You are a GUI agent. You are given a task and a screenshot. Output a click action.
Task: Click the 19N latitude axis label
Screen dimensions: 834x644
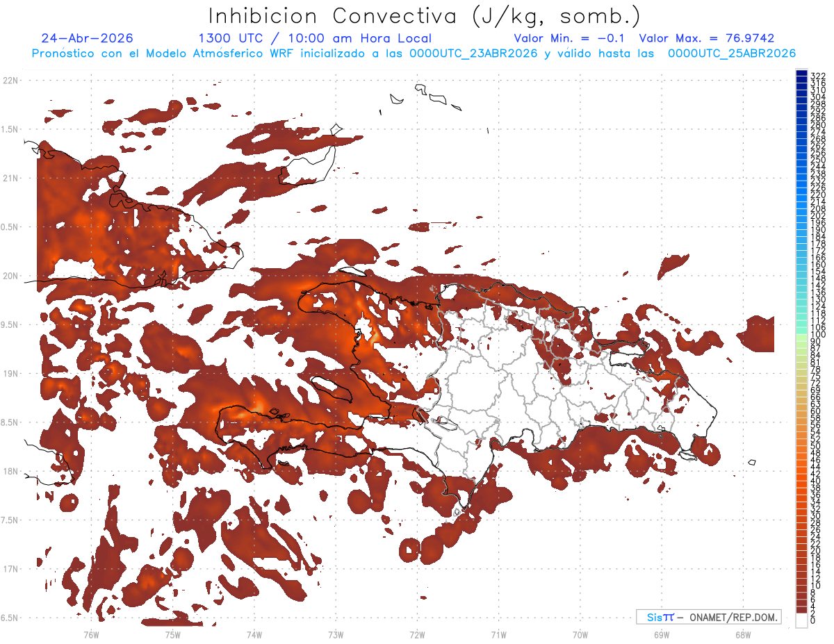pyautogui.click(x=10, y=374)
